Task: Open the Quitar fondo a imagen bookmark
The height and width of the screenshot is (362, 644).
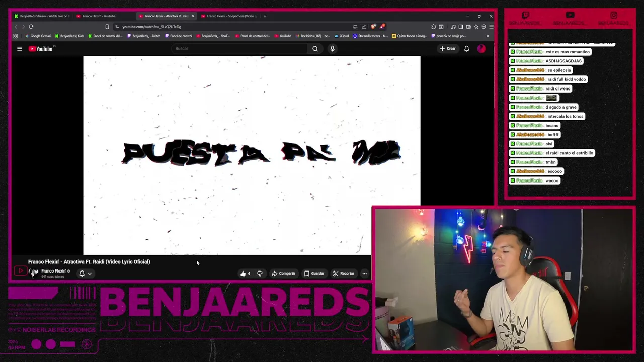Action: (x=410, y=36)
